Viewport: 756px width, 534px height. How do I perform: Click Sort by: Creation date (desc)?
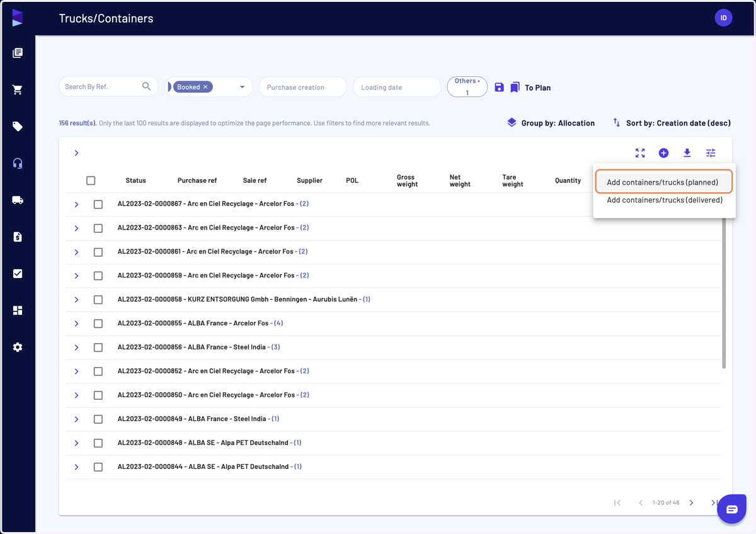(672, 123)
